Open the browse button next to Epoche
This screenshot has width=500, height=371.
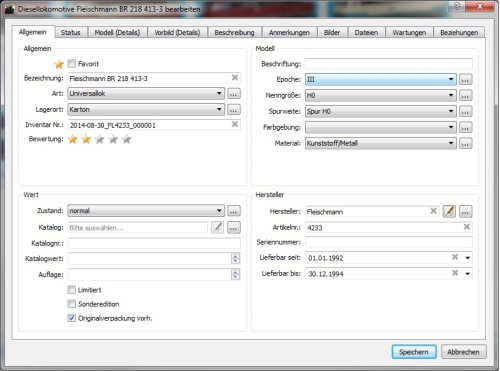tap(465, 80)
